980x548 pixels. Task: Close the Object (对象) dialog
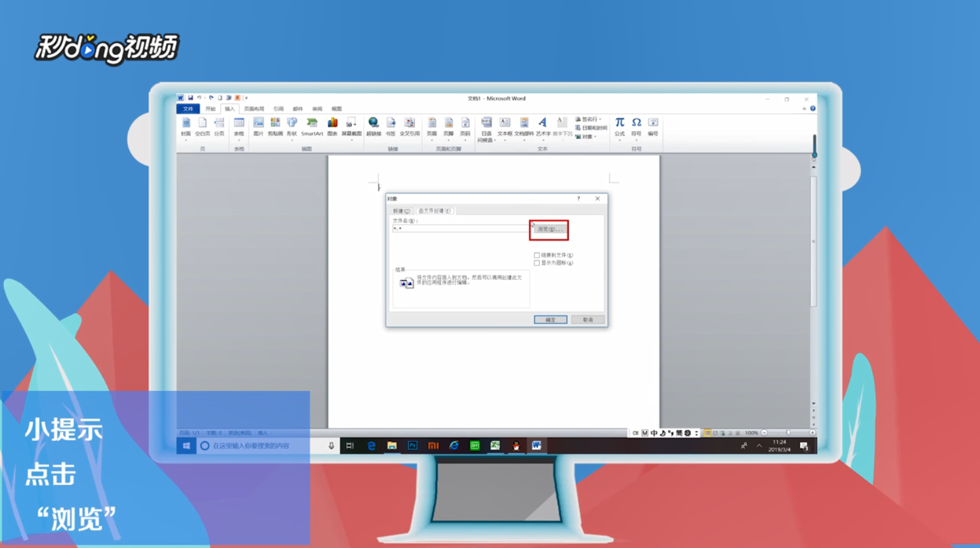click(x=598, y=199)
